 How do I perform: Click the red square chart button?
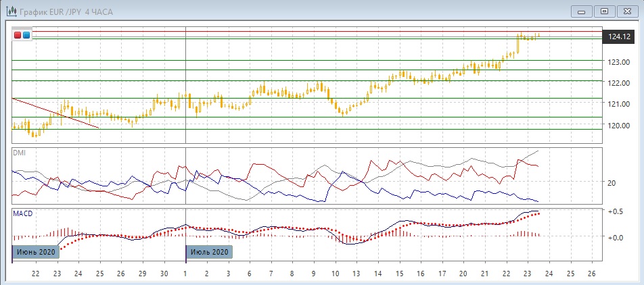(x=18, y=34)
